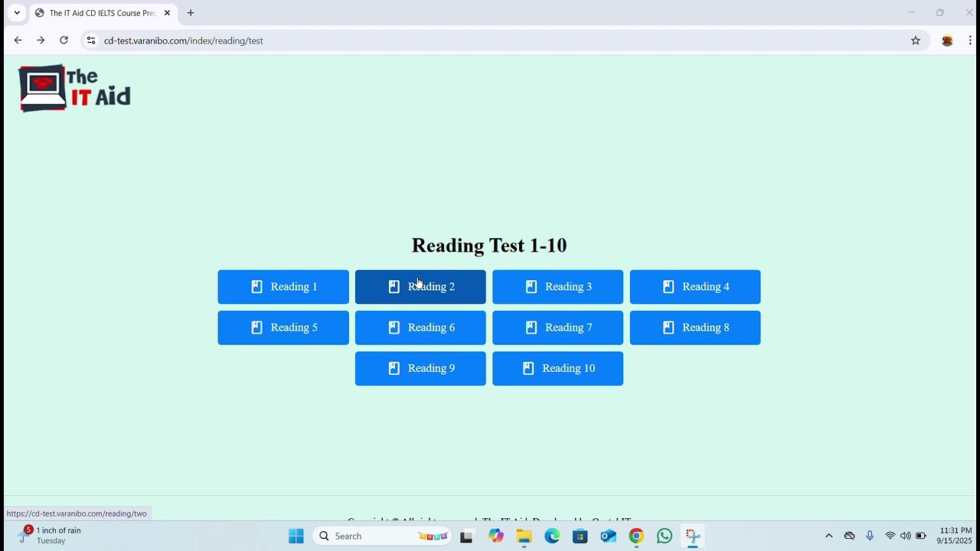Go forward in browser history
The height and width of the screenshot is (551, 980).
[41, 41]
